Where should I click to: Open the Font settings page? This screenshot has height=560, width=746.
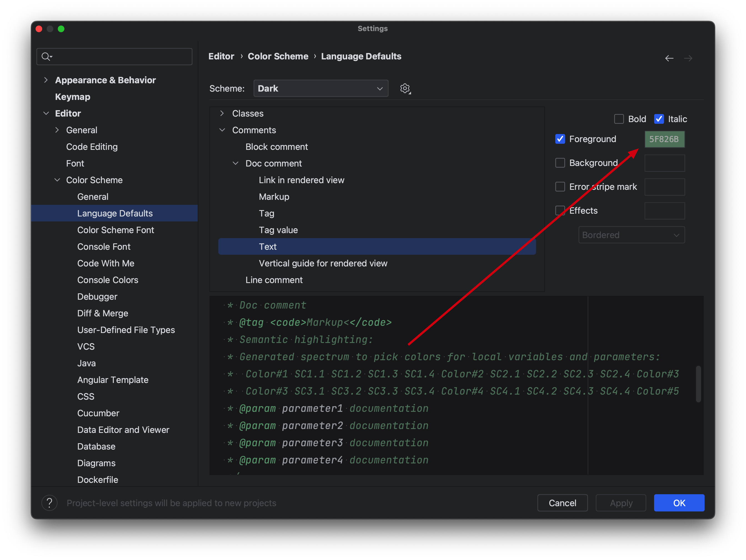click(75, 163)
